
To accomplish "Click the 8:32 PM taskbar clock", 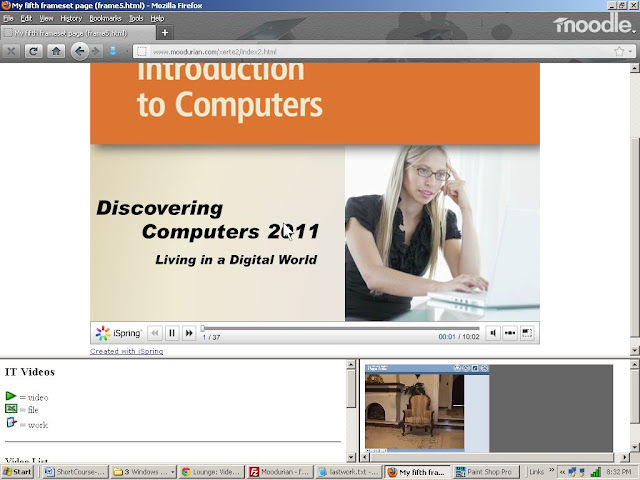I will 618,472.
